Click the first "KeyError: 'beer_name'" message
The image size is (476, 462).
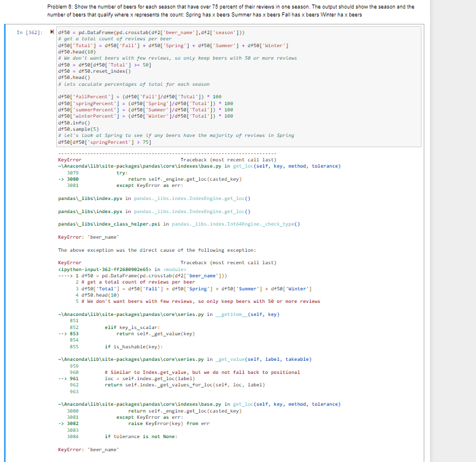tap(89, 237)
